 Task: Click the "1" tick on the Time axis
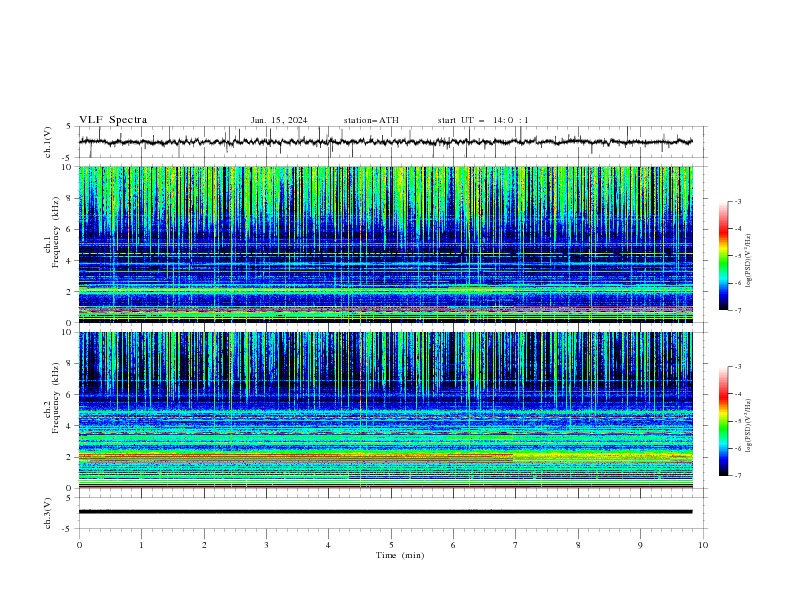coord(141,545)
